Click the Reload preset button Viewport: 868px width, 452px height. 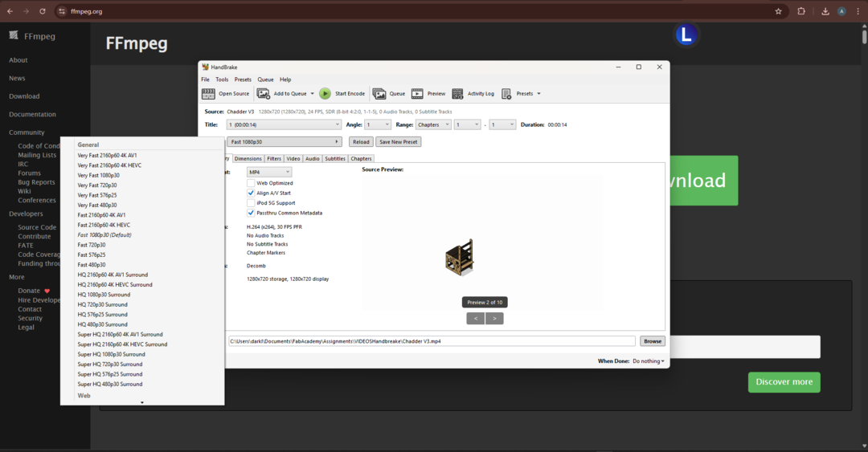[x=361, y=141]
